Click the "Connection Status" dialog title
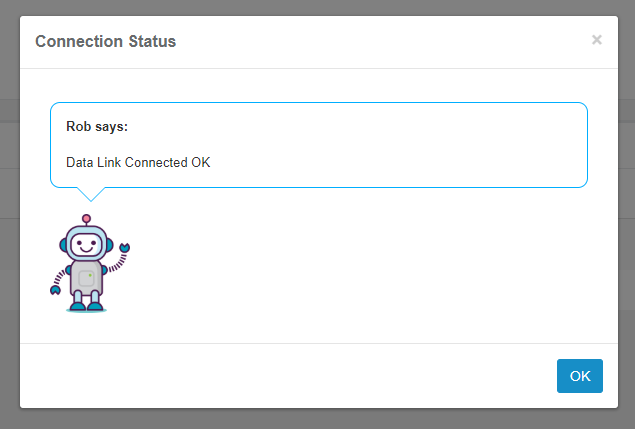Viewport: 635px width, 429px height. tap(105, 41)
